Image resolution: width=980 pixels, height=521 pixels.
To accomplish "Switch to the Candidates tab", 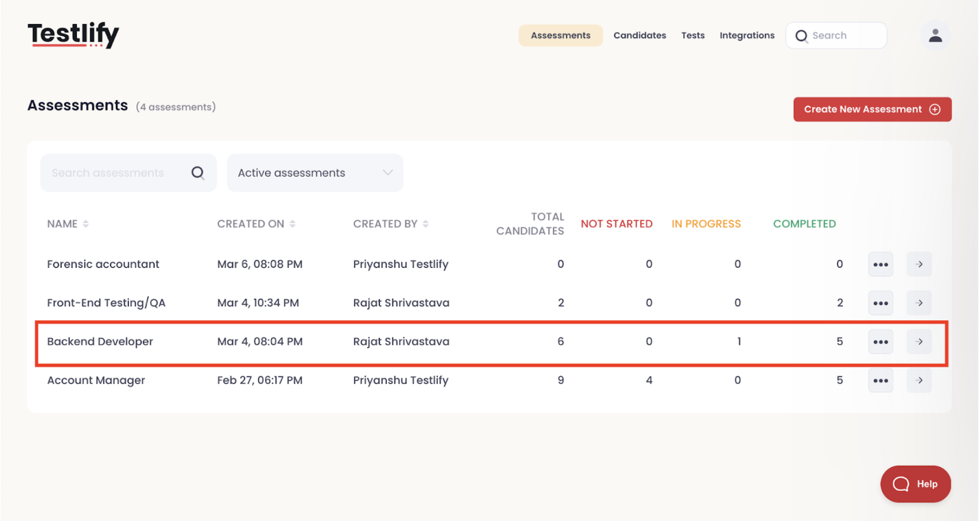I will (640, 35).
